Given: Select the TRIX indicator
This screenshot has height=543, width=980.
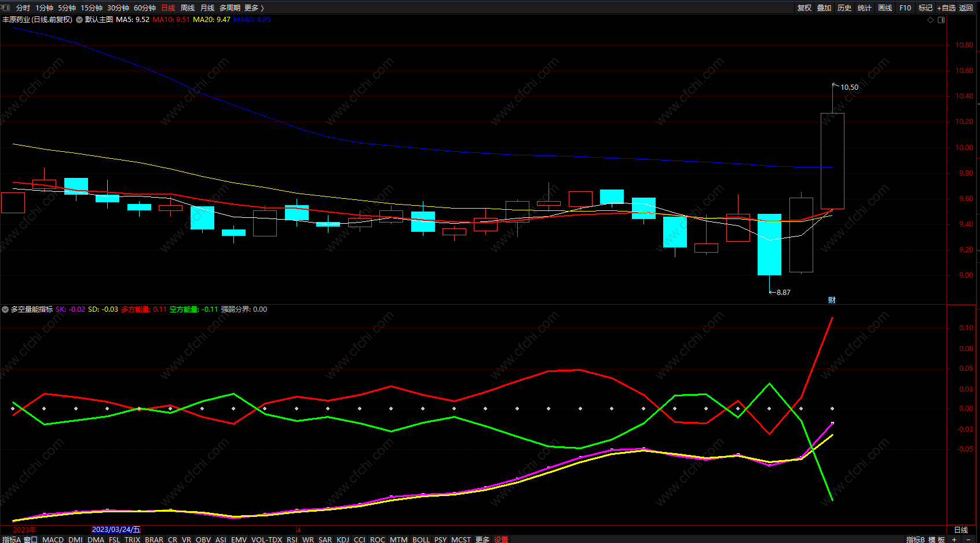Looking at the screenshot, I should (132, 540).
